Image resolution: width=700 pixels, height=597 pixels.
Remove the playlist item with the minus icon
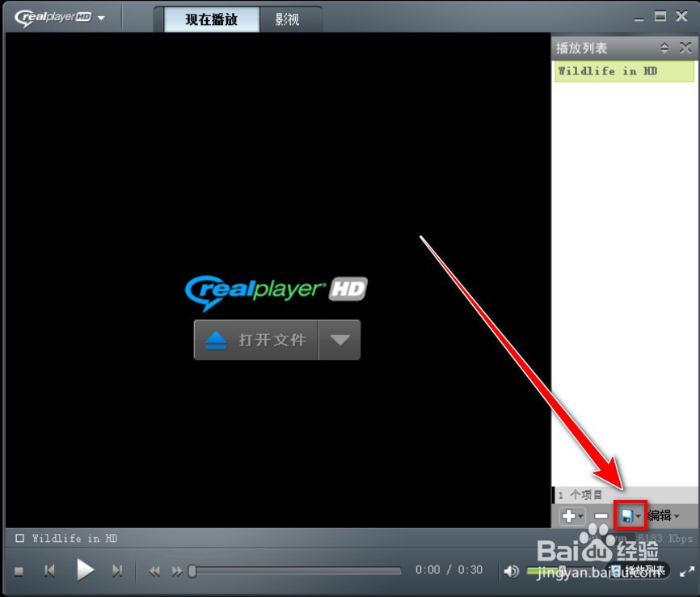pos(601,516)
